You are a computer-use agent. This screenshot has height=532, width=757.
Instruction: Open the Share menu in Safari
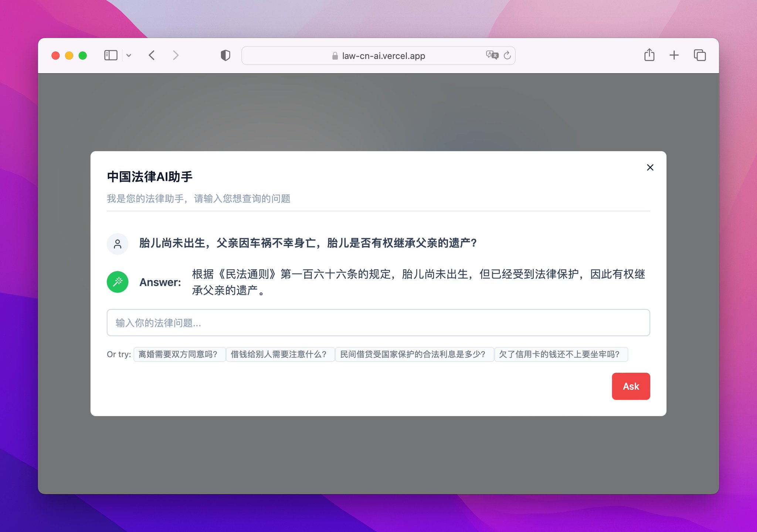[x=649, y=55]
